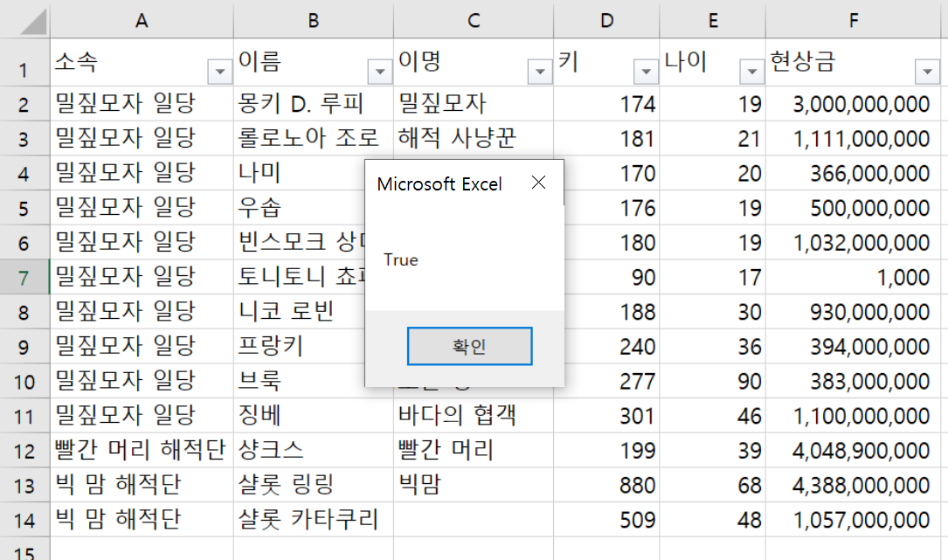948x560 pixels.
Task: Select the cell containing 징베
Action: click(x=314, y=415)
